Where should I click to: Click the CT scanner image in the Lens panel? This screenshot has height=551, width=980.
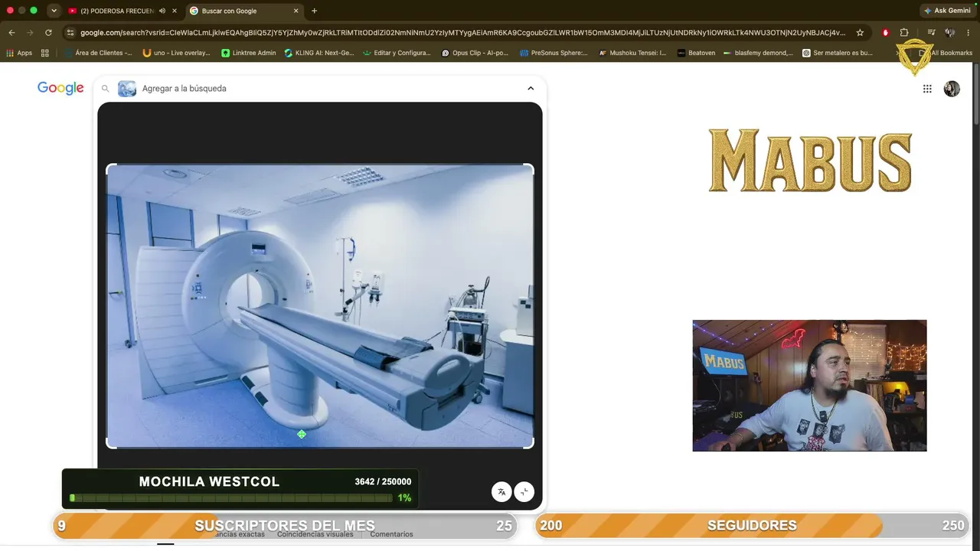(320, 306)
